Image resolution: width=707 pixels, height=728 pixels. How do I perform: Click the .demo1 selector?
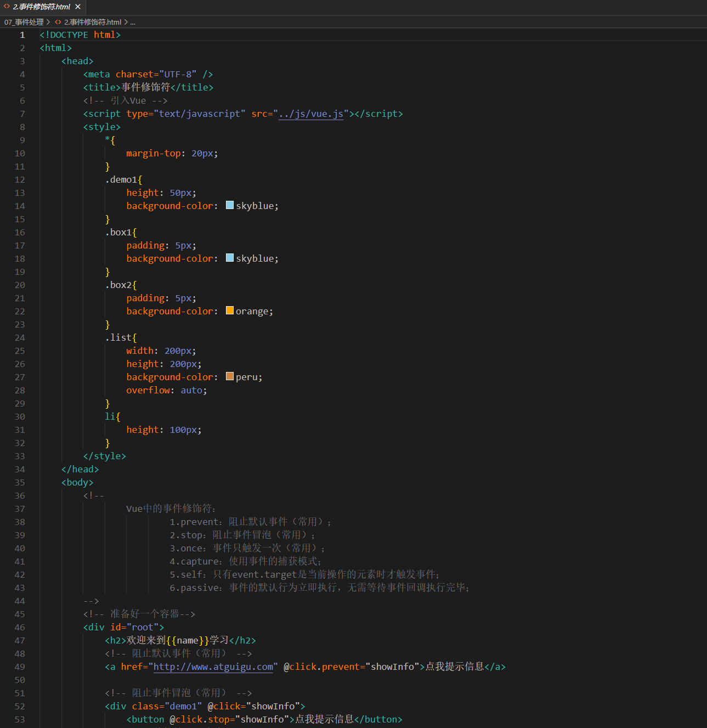click(x=121, y=179)
